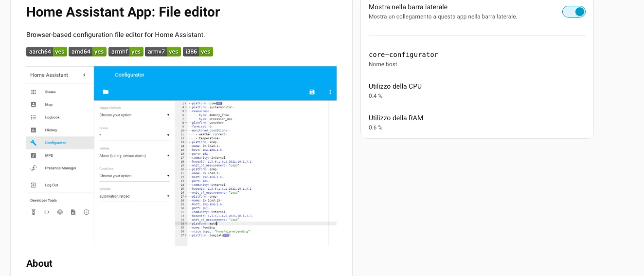This screenshot has width=644, height=276.
Task: Click the armv7 yes badge
Action: click(163, 52)
